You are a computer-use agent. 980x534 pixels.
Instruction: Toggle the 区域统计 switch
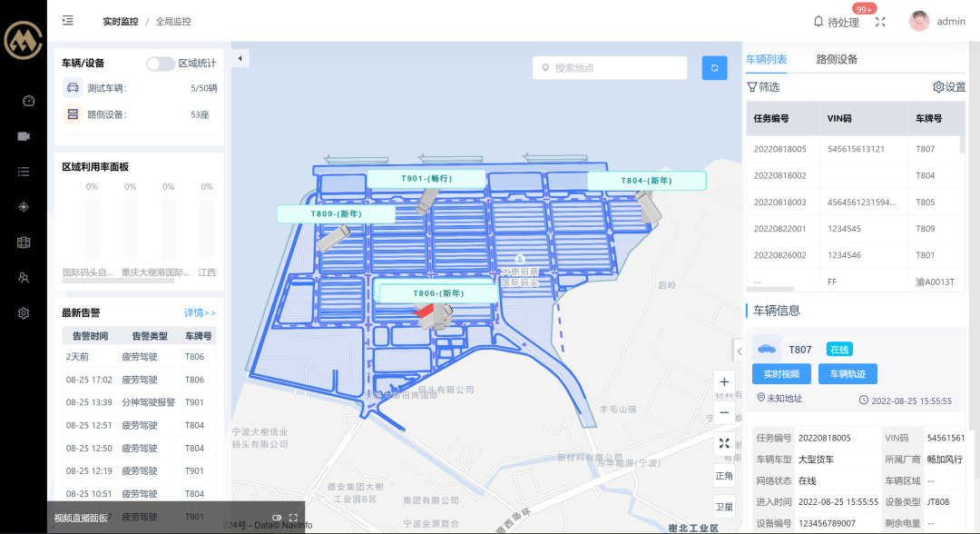161,64
